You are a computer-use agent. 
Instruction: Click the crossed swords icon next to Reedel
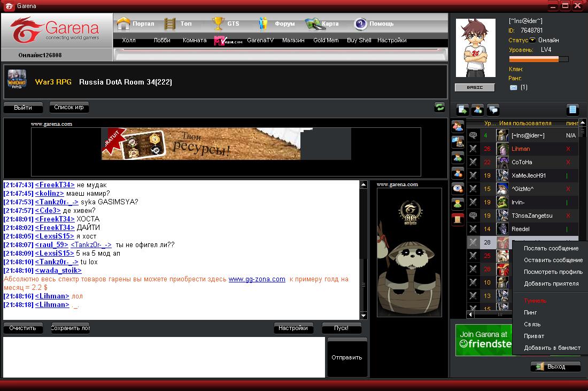click(473, 229)
